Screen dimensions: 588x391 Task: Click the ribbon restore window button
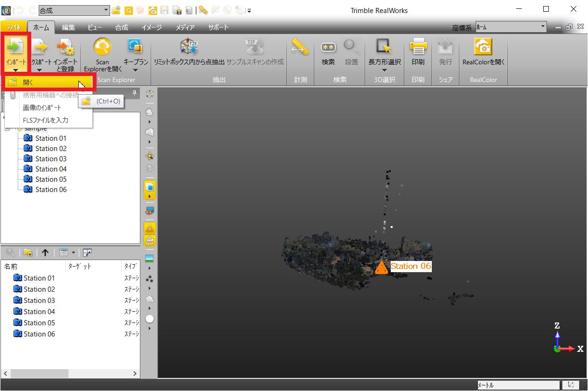pos(569,27)
